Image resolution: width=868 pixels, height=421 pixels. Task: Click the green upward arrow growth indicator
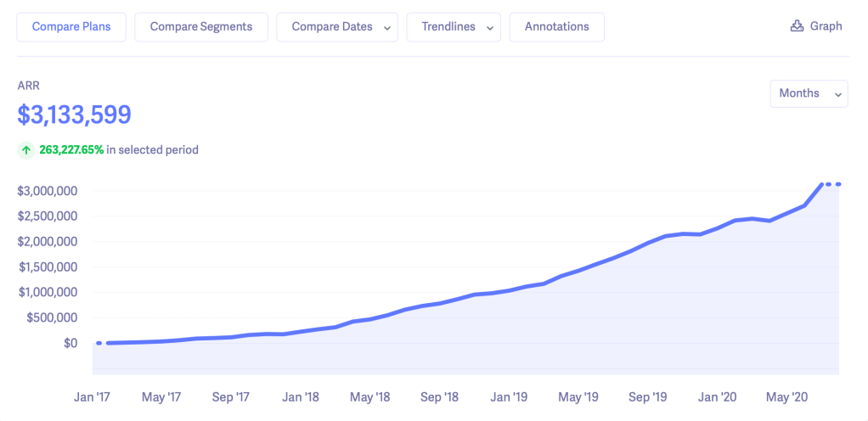[26, 150]
